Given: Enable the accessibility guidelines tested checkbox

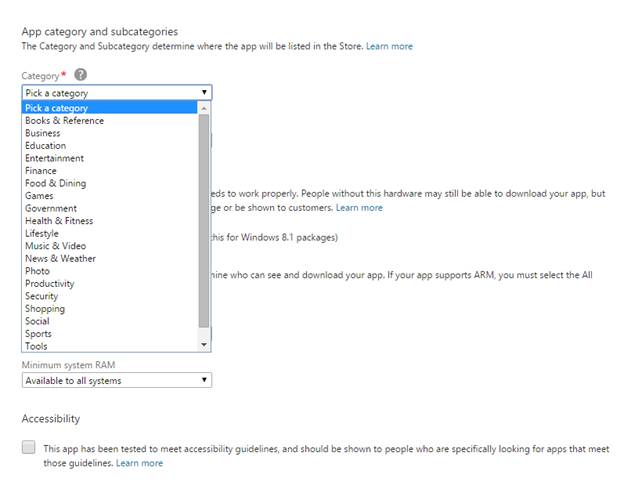Looking at the screenshot, I should click(x=29, y=448).
